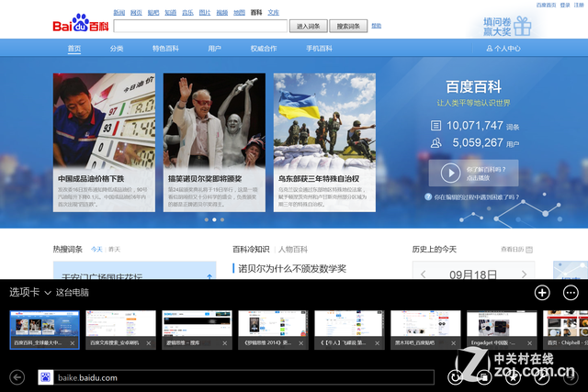Click 你在编辑的过程中遇到困难了吗 link

point(477,196)
